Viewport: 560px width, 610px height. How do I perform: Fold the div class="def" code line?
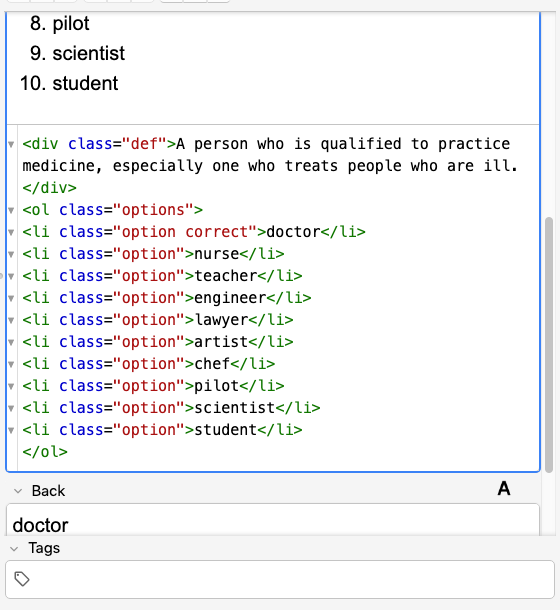click(11, 145)
